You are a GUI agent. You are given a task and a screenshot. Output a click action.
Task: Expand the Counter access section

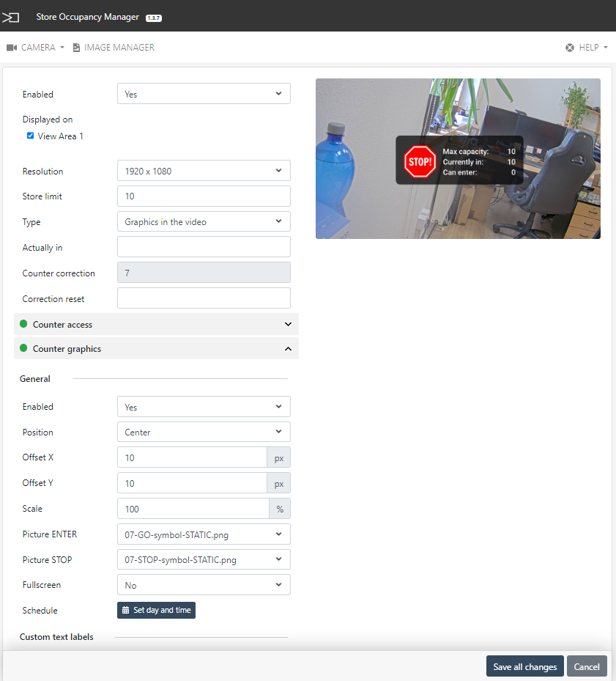[x=156, y=324]
